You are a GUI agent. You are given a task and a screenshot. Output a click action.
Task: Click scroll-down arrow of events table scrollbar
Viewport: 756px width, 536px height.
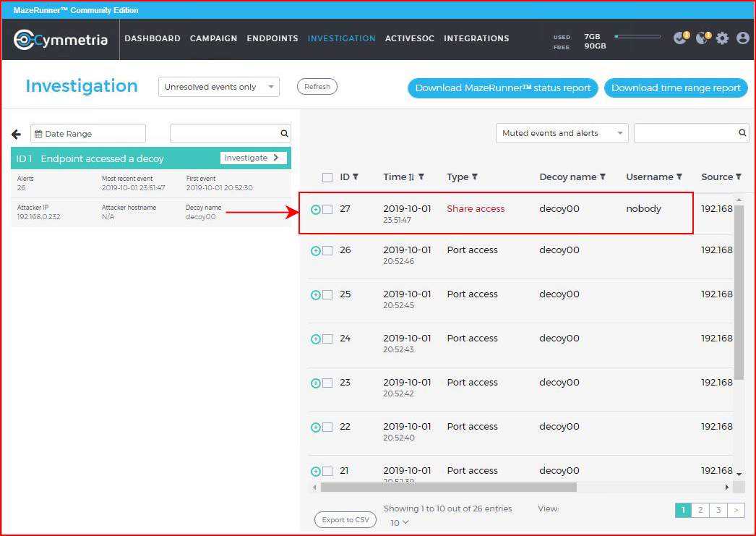tap(739, 475)
